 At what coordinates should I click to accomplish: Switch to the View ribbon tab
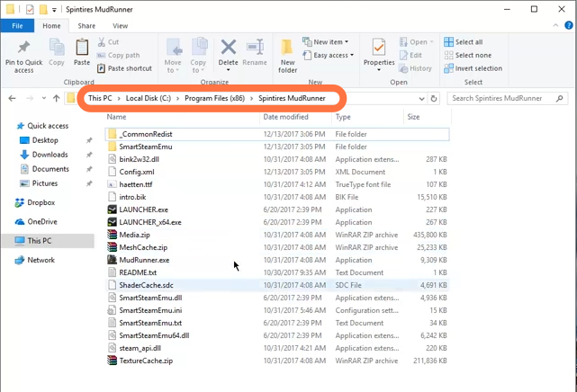tap(121, 26)
